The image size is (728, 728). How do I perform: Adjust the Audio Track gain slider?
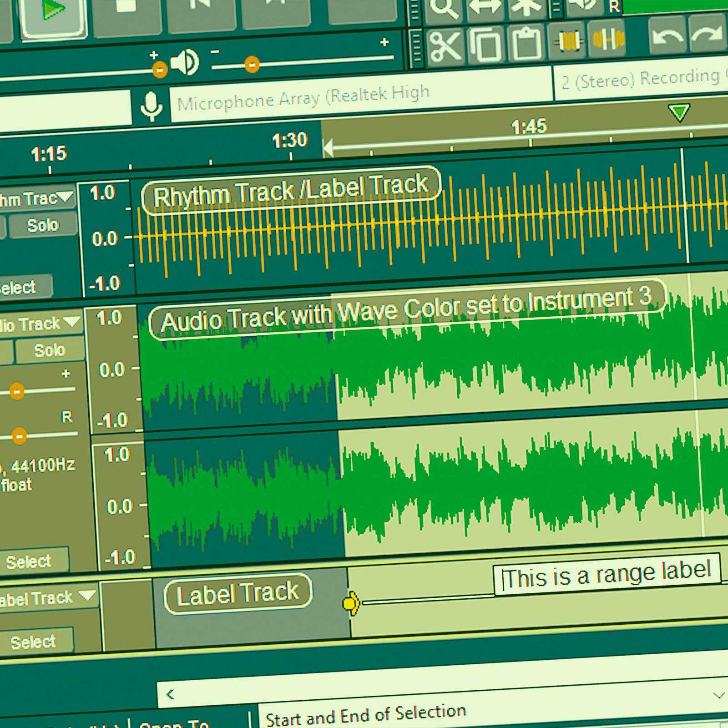click(17, 391)
